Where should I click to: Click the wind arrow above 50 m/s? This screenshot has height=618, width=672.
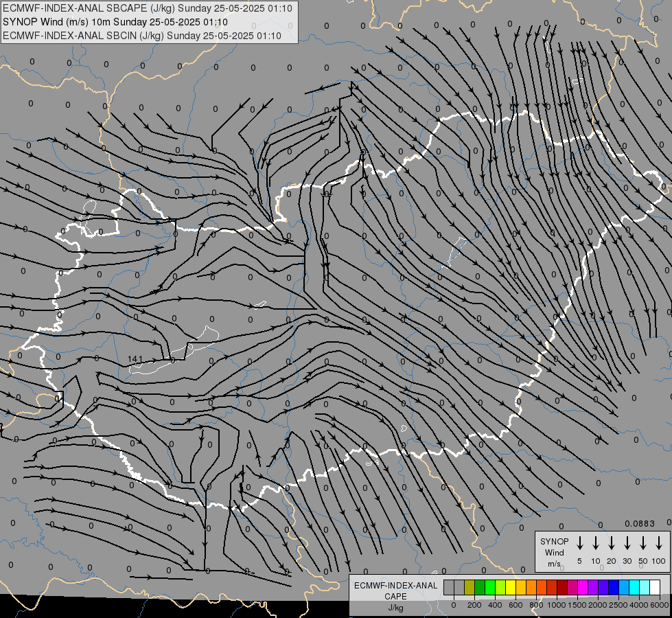[x=643, y=543]
